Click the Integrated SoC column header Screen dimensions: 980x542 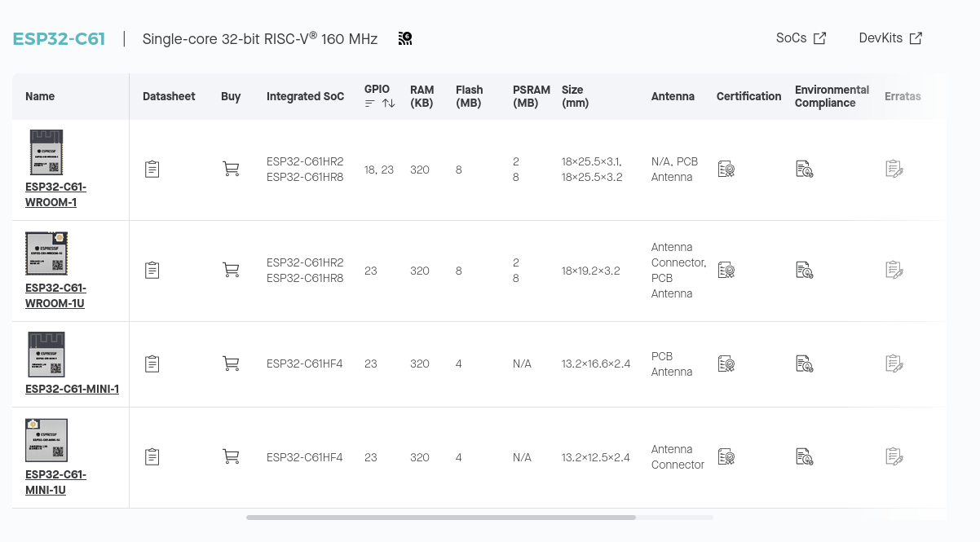306,96
